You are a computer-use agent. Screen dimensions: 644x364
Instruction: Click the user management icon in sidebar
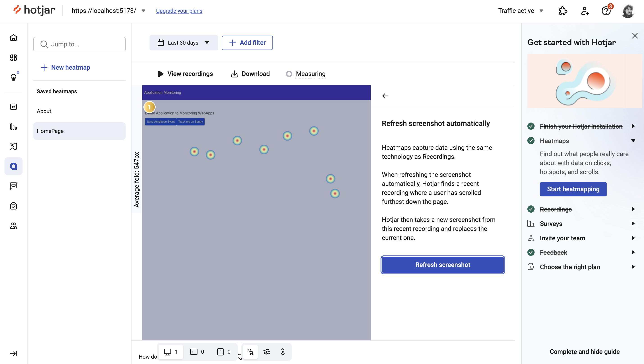point(14,225)
